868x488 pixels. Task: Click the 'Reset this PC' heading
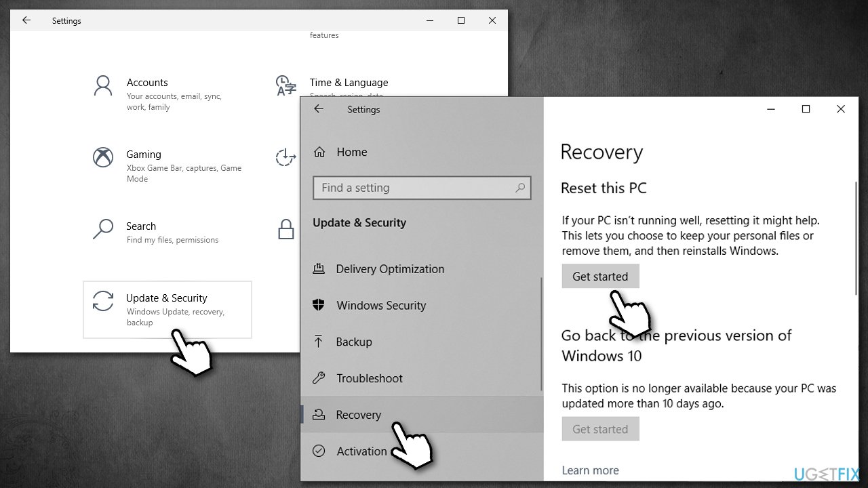(x=604, y=188)
